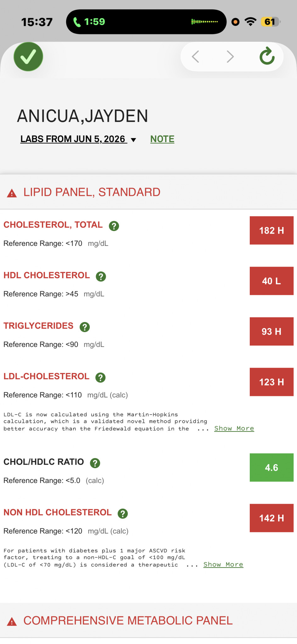Open help icon next to Triglycerides

85,327
